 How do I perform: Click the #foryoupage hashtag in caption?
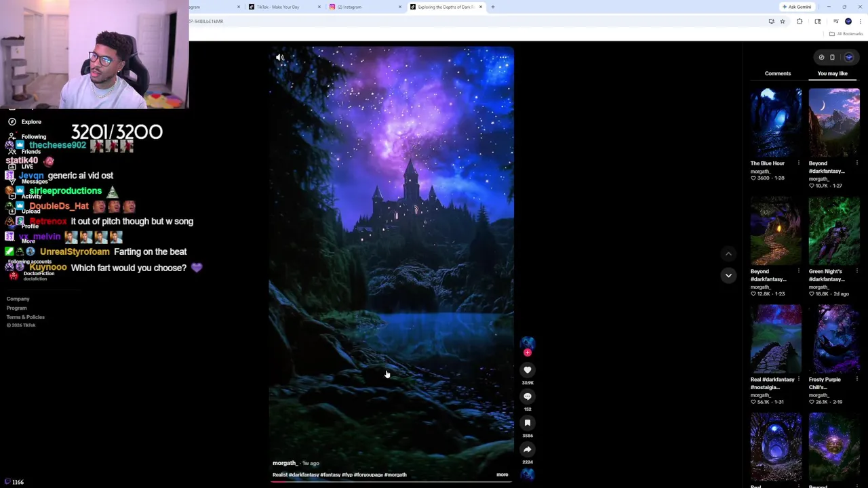pyautogui.click(x=369, y=475)
